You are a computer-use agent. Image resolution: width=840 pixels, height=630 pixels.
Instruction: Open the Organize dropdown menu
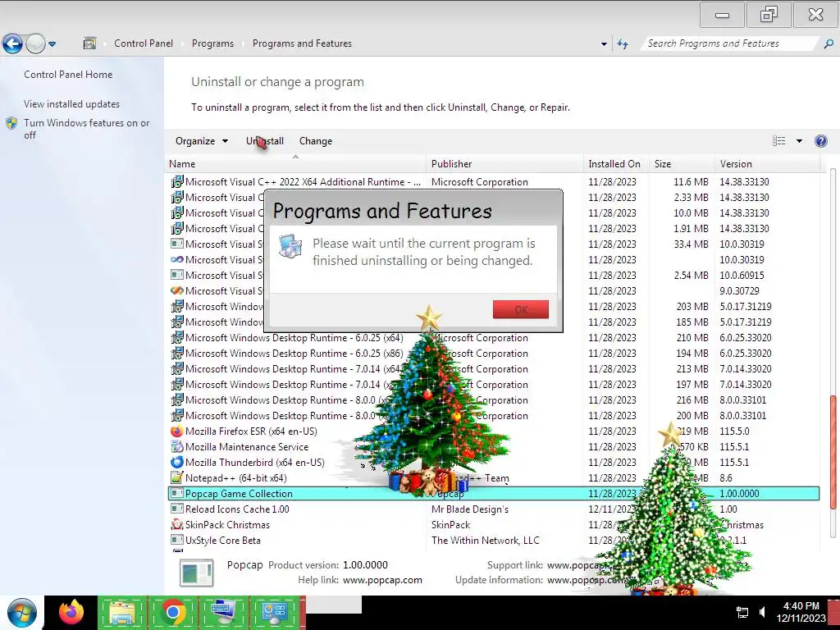[202, 141]
